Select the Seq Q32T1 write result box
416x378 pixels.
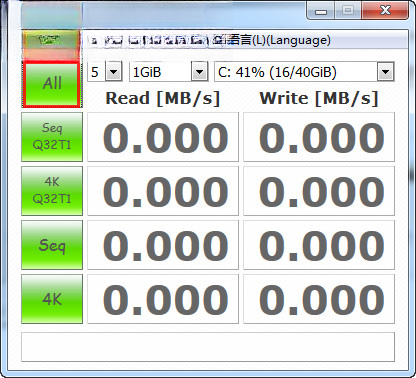point(319,137)
